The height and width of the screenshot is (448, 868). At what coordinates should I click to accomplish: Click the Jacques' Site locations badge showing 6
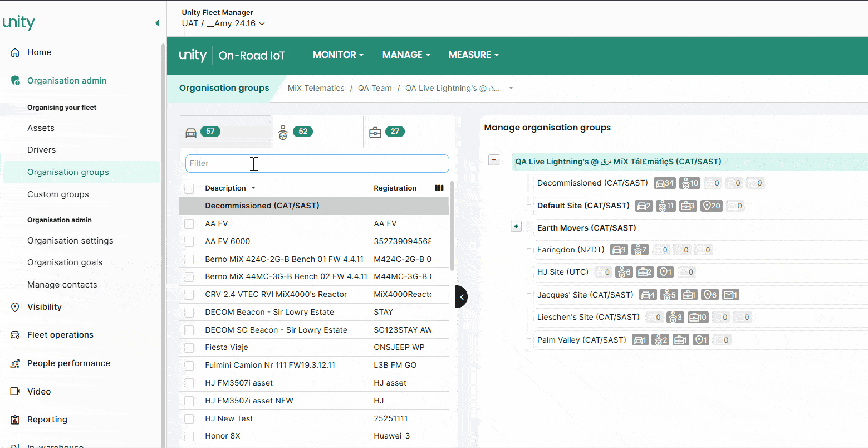tap(710, 295)
